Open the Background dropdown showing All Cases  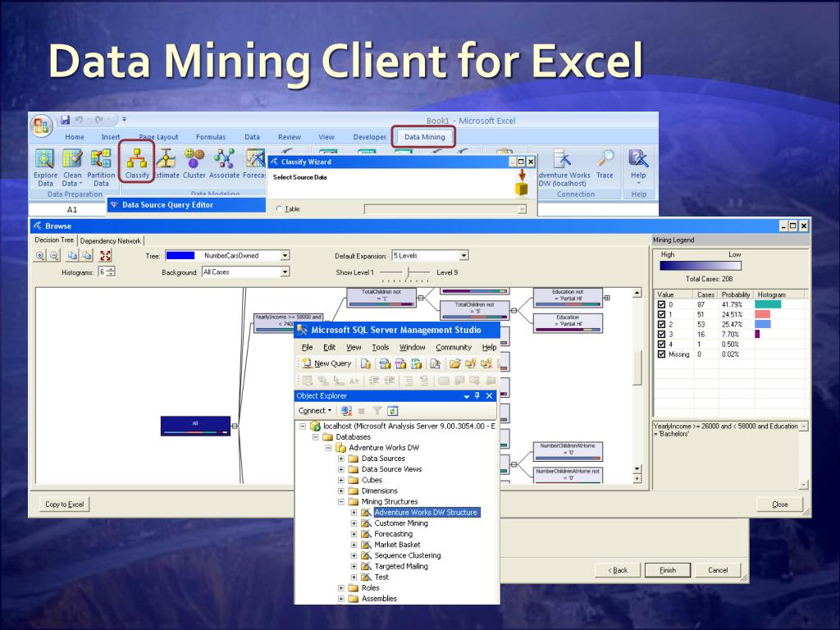point(285,272)
